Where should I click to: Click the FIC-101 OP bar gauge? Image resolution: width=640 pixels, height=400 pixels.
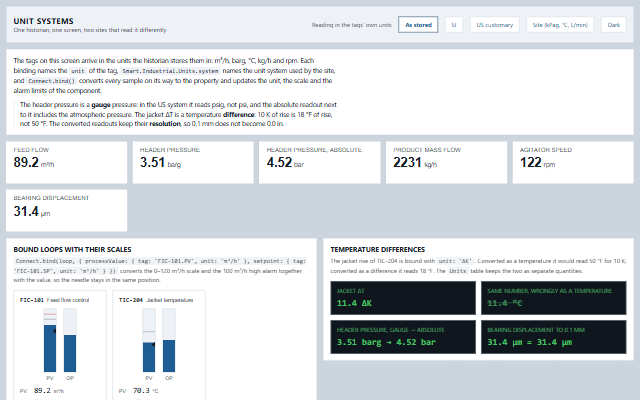pos(70,340)
